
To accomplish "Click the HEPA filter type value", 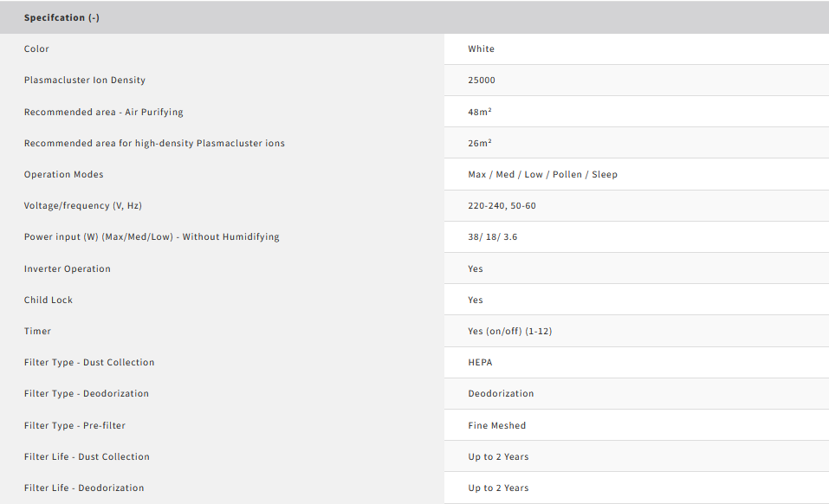I will tap(480, 362).
